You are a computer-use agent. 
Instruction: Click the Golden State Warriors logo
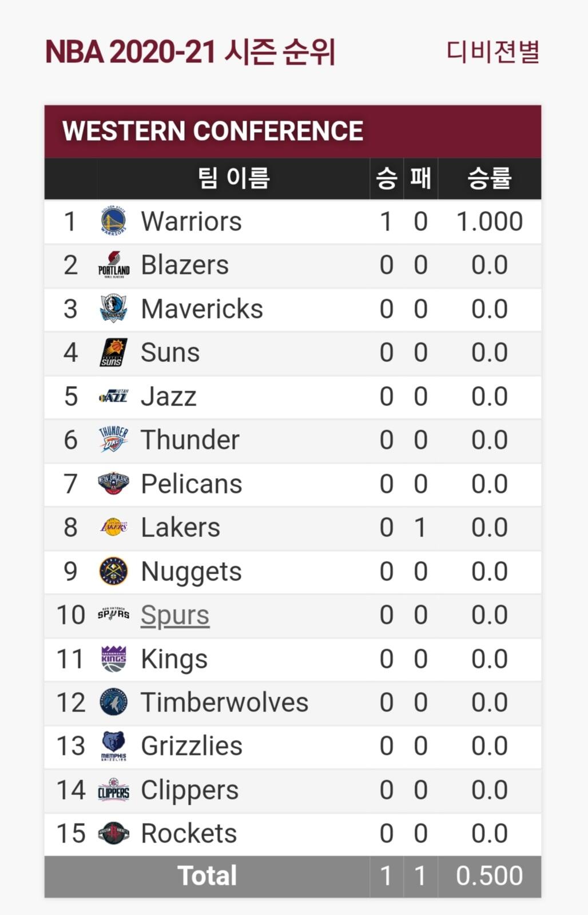click(x=113, y=221)
